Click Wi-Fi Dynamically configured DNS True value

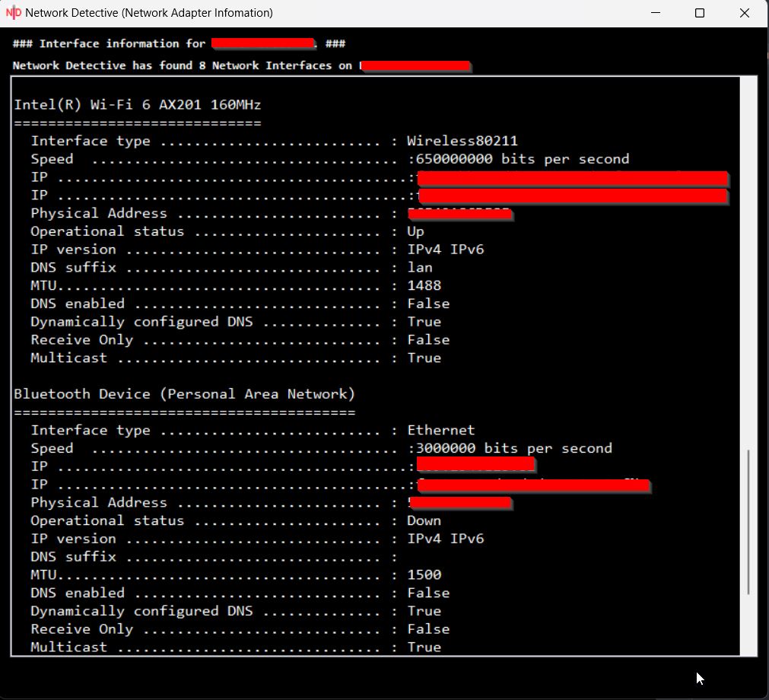pos(424,322)
